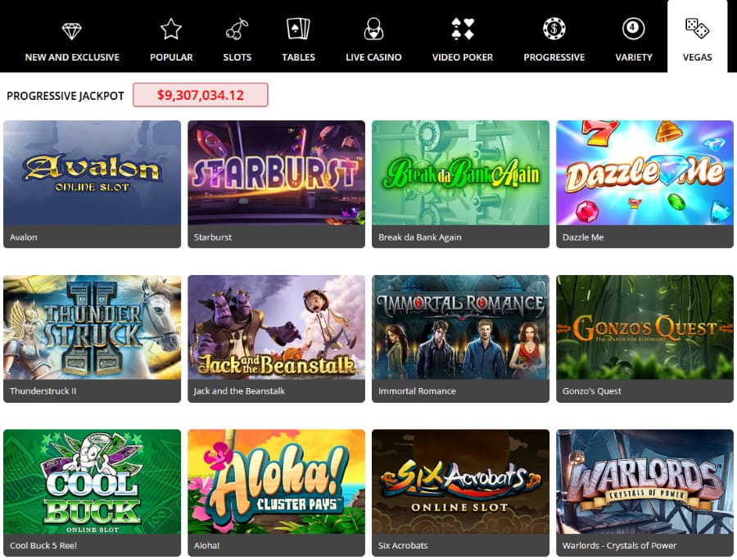The image size is (737, 560).
Task: Select the card suits icon for Video Poker
Action: tap(463, 29)
